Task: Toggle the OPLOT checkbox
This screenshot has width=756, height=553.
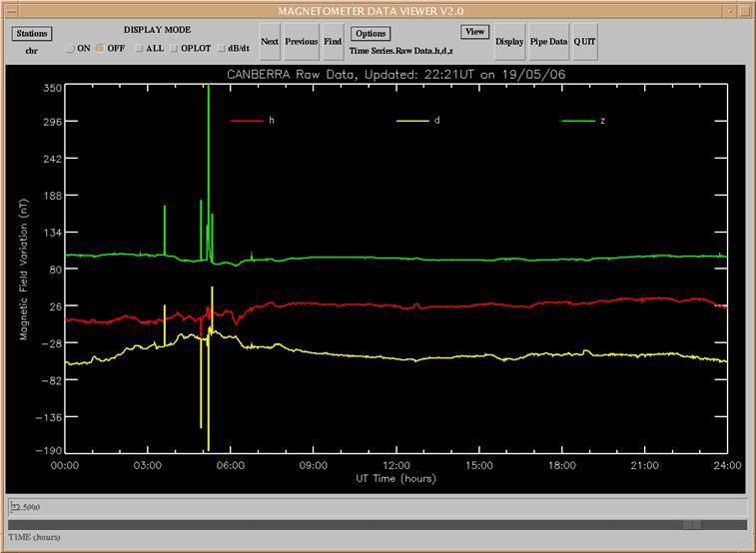Action: click(x=173, y=48)
